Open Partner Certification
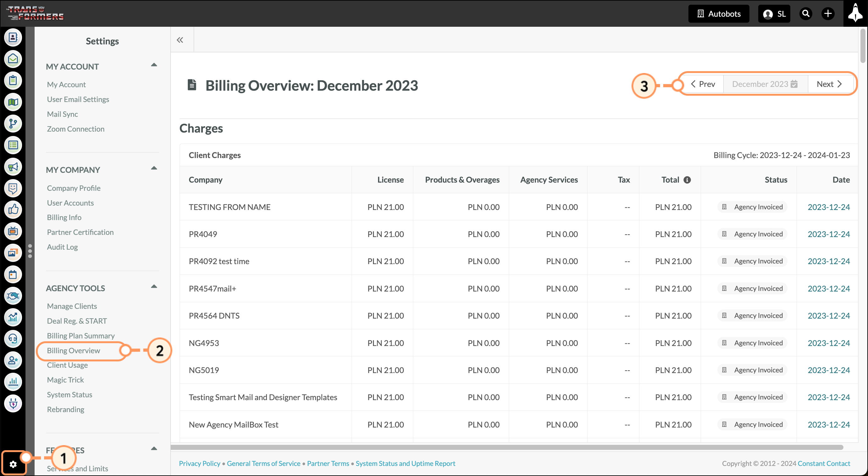 80,232
